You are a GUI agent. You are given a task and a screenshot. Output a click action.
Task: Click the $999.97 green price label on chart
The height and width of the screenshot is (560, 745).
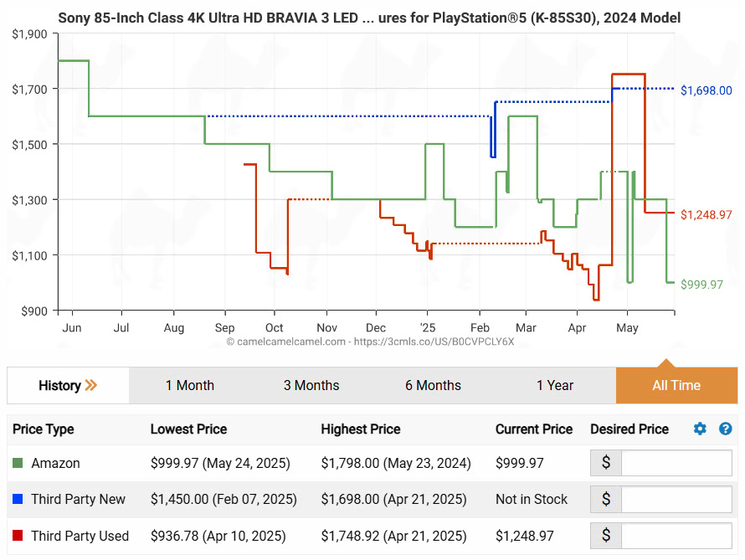click(x=701, y=285)
